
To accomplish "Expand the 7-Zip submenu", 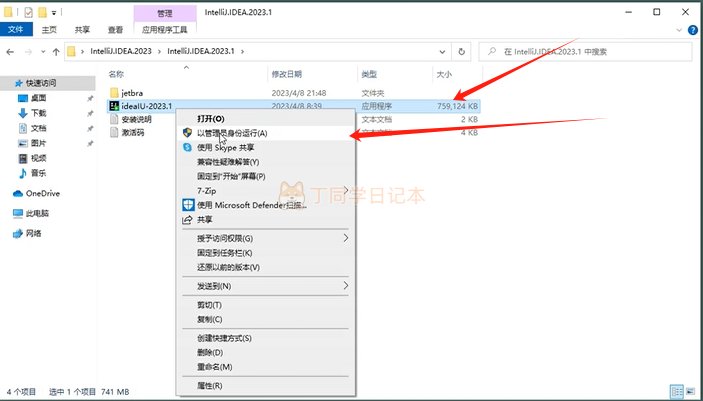I will (265, 191).
